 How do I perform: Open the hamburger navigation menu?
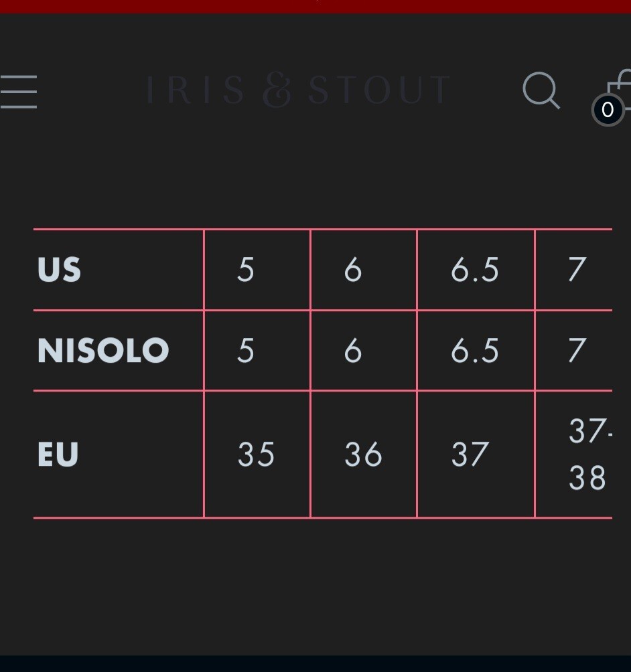tap(18, 92)
